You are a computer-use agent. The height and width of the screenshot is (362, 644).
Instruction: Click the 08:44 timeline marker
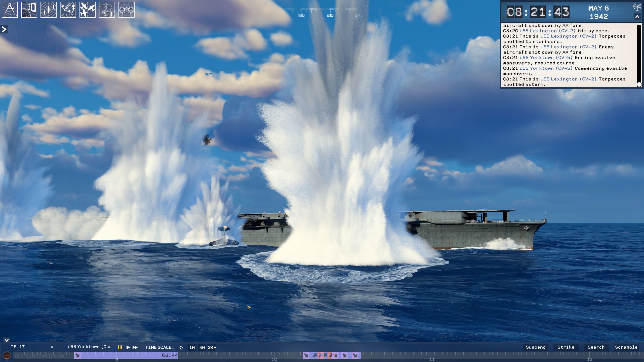tap(170, 355)
